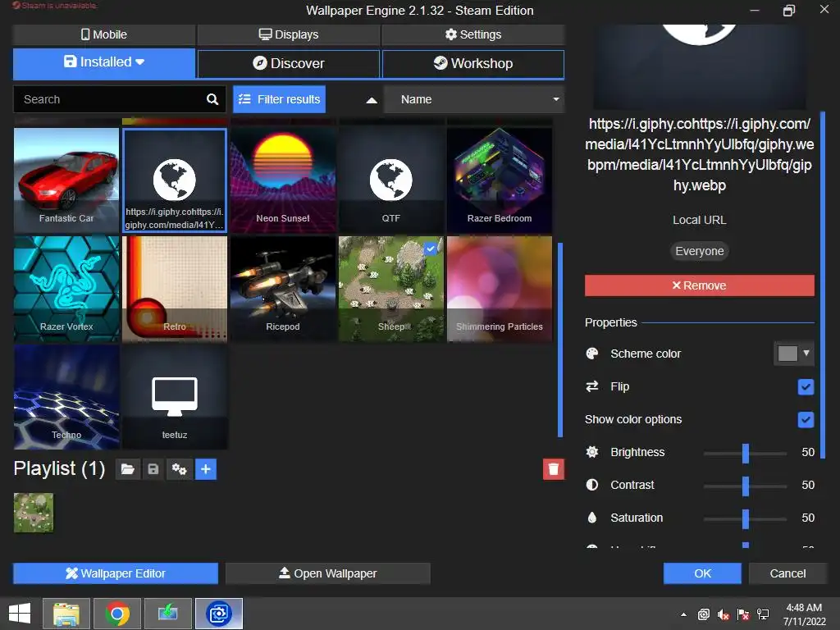Click the search magnifier icon
The width and height of the screenshot is (840, 630).
(212, 99)
